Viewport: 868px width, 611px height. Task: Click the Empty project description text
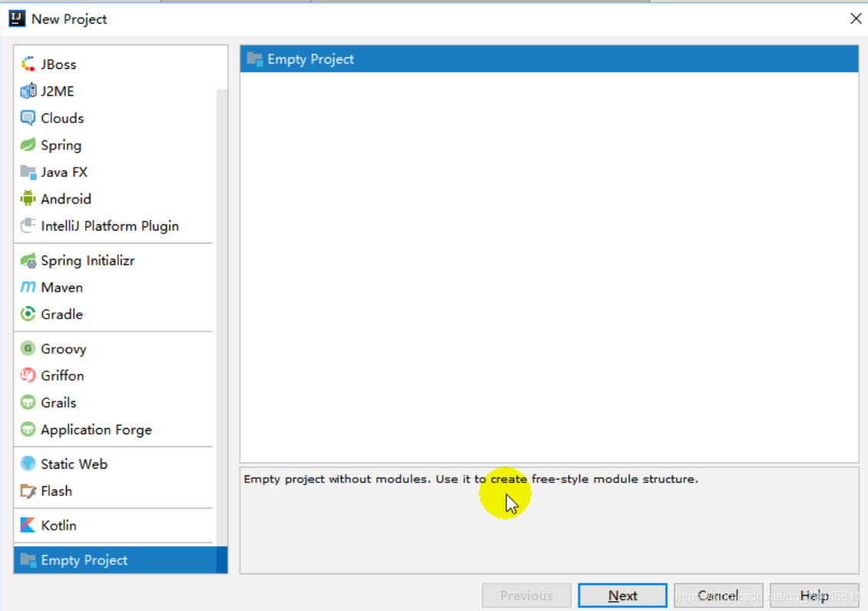tap(471, 479)
